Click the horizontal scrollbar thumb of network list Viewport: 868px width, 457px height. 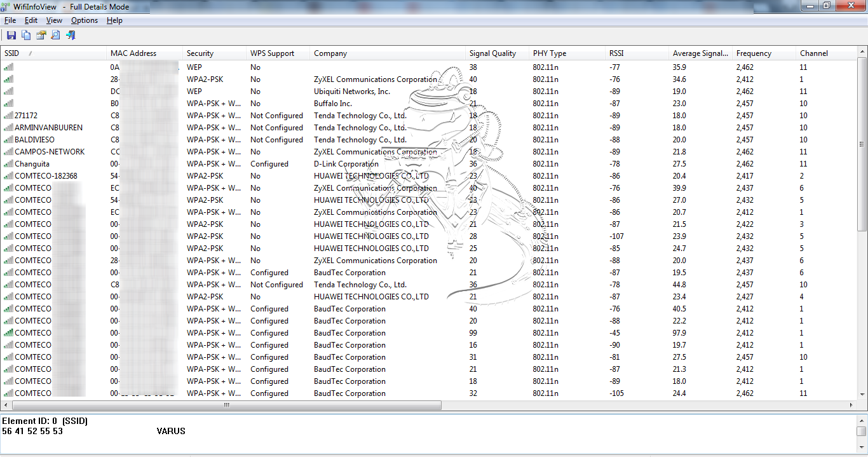pyautogui.click(x=226, y=405)
